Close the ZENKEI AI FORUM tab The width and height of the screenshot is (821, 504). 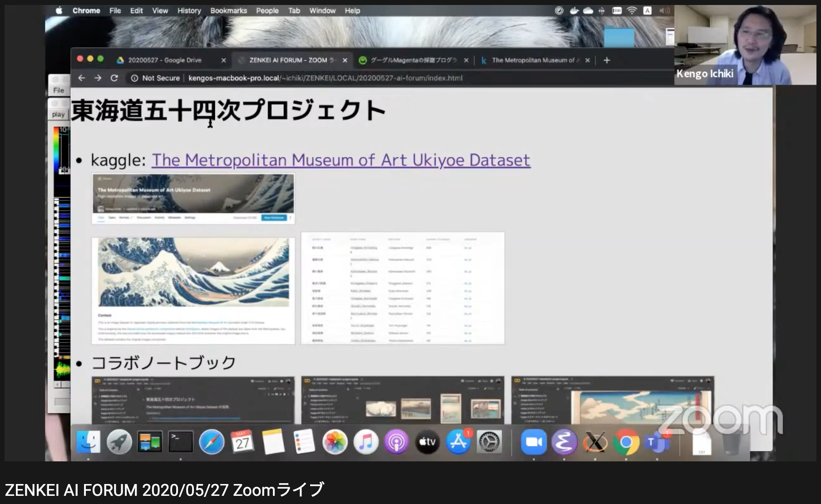[345, 60]
